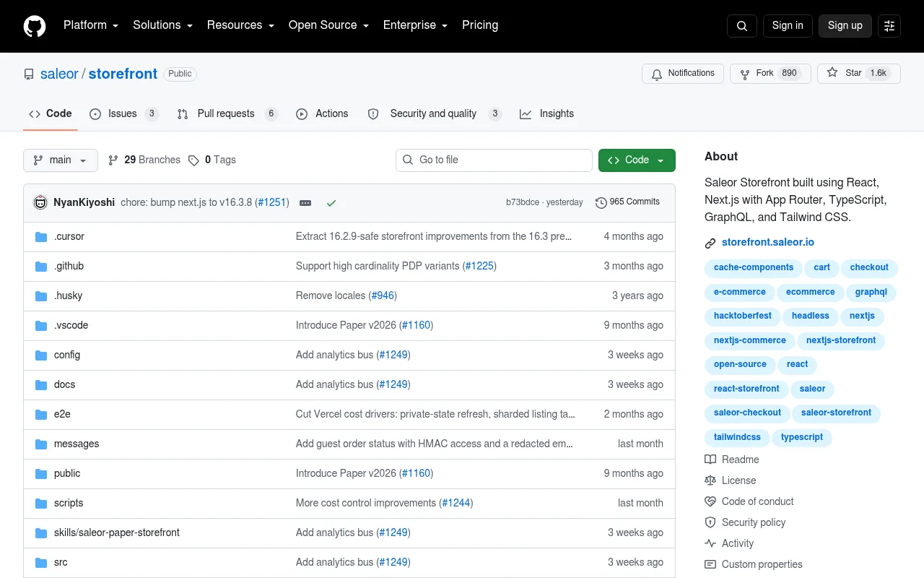924x578 pixels.
Task: Click the scripts folder icon
Action: [41, 504]
